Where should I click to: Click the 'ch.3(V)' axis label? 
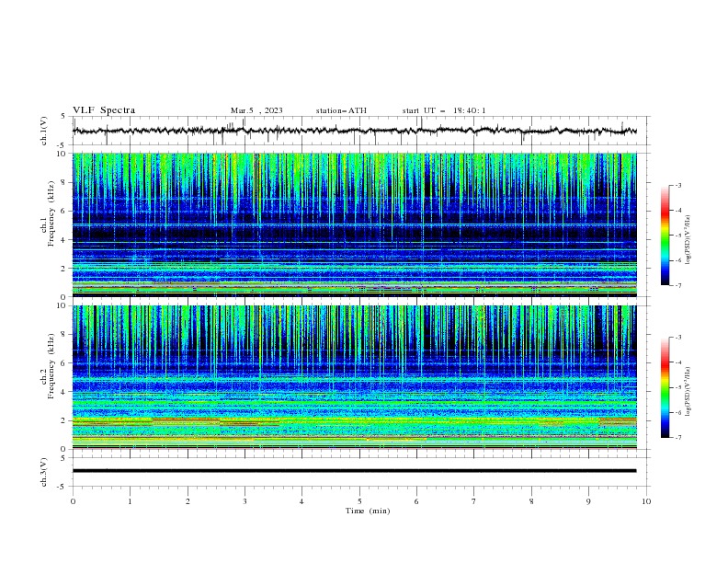pos(44,472)
